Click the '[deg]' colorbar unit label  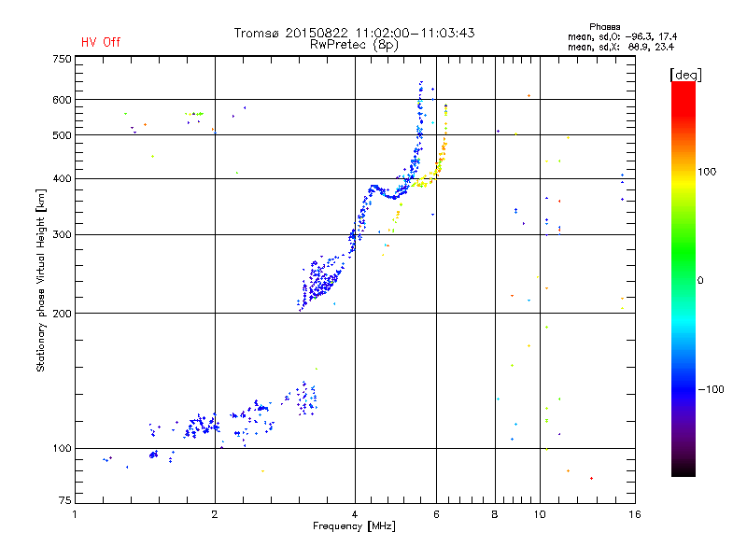click(685, 75)
